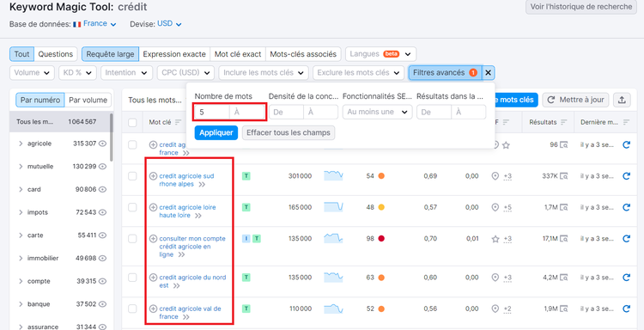Open Exclure les mots clés dropdown
The image size is (644, 330).
pos(358,73)
